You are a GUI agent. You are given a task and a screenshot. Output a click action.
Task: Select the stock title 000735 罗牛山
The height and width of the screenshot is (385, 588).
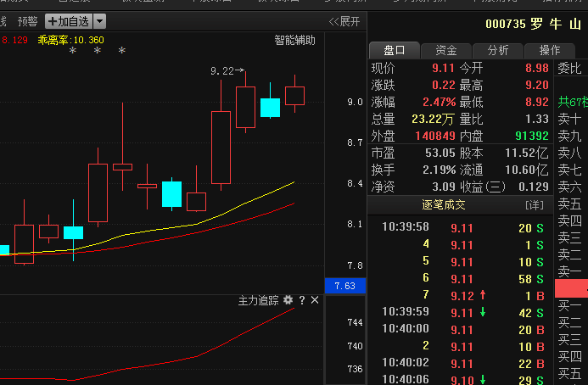(533, 24)
